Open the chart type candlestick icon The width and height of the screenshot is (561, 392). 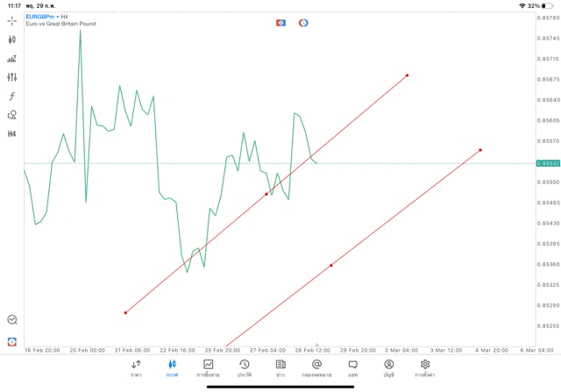click(x=12, y=39)
